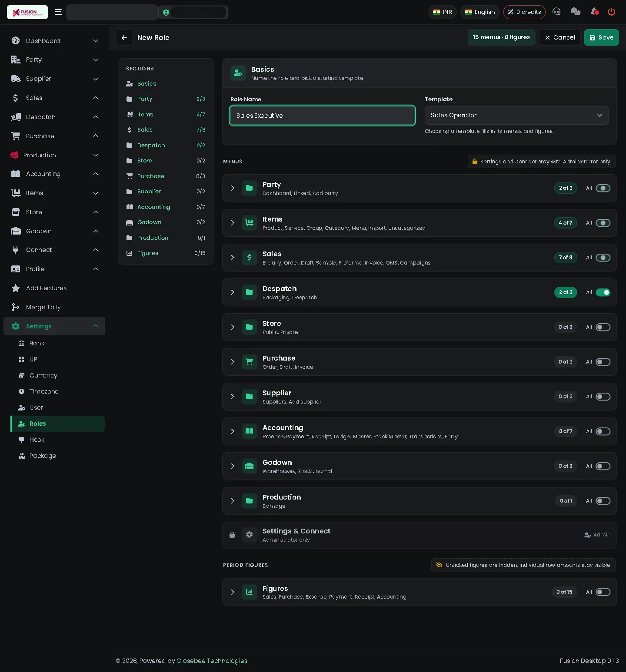Image resolution: width=626 pixels, height=672 pixels.
Task: Click the Sales dollar icon in Menus
Action: 250,258
